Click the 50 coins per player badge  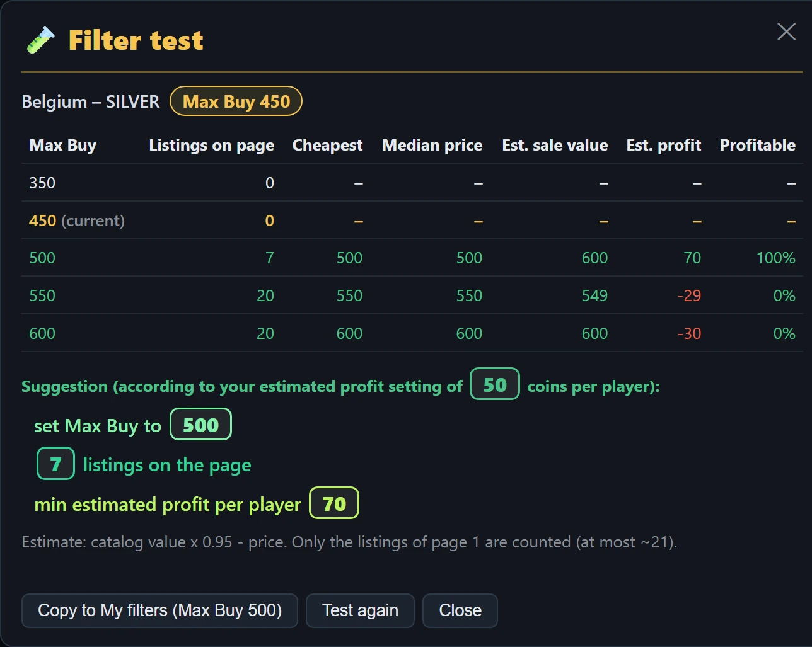click(495, 384)
